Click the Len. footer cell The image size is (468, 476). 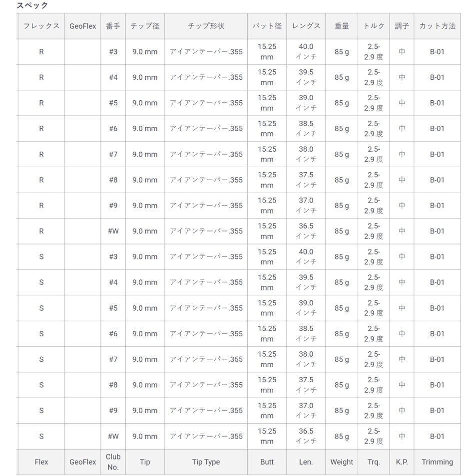[x=306, y=462]
